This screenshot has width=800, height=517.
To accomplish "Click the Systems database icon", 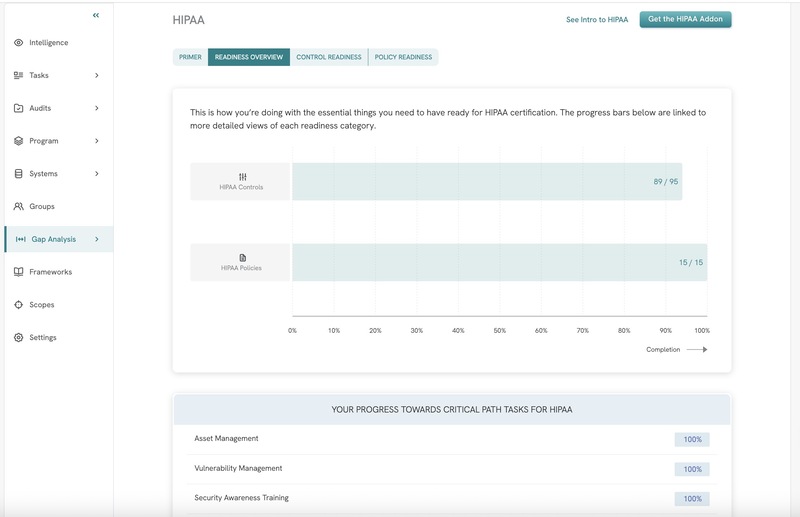I will tap(18, 174).
